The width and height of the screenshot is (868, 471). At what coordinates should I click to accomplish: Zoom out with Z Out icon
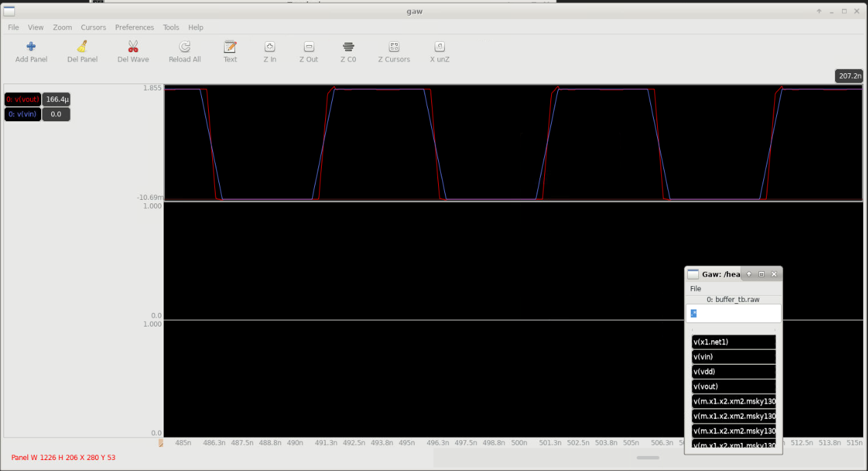[x=309, y=47]
